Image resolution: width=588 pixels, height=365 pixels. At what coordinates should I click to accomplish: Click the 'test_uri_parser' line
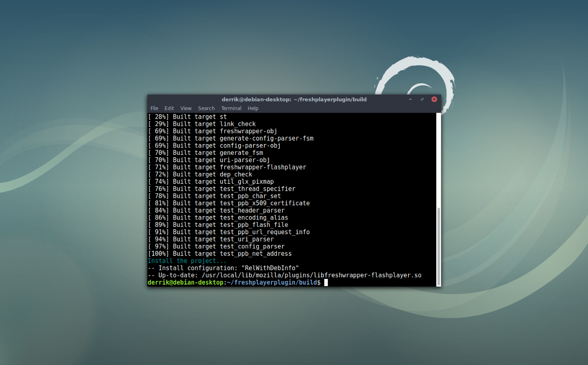(x=211, y=239)
